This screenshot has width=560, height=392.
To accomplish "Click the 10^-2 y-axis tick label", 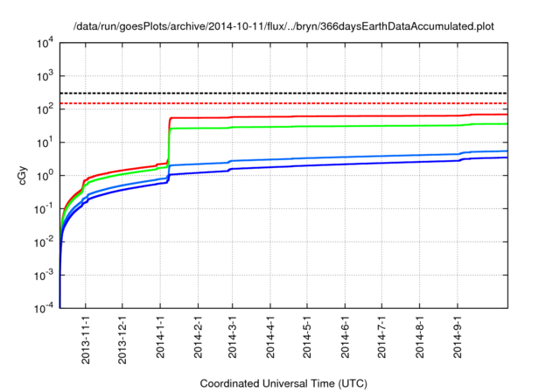I will click(x=44, y=242).
